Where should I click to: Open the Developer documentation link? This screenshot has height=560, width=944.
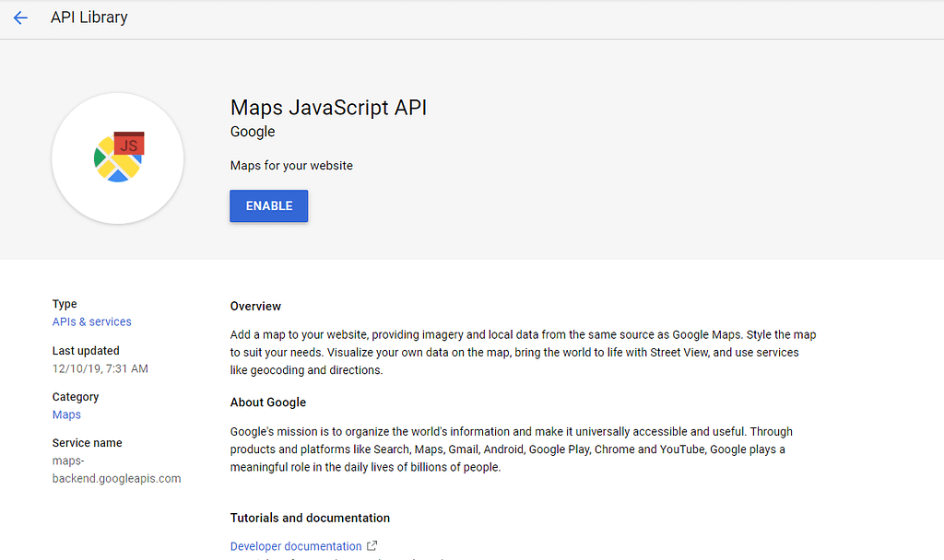(x=296, y=546)
